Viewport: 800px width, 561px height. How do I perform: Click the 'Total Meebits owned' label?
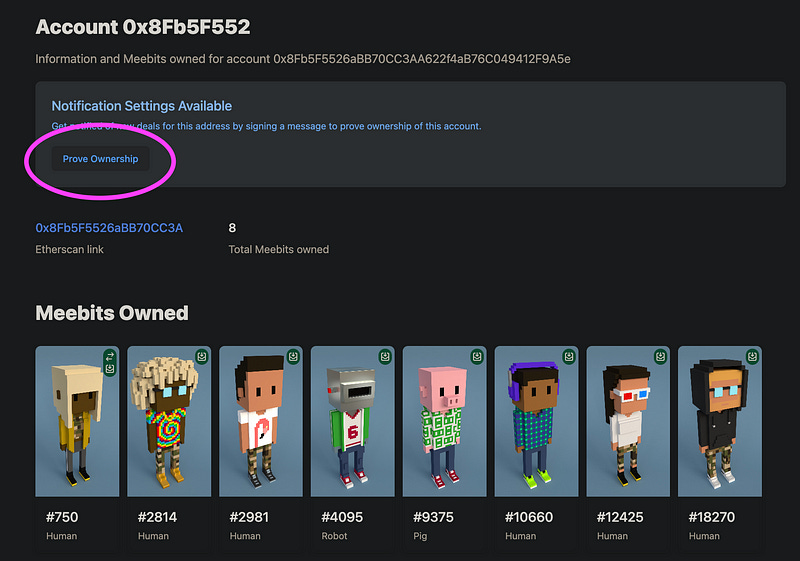click(279, 249)
